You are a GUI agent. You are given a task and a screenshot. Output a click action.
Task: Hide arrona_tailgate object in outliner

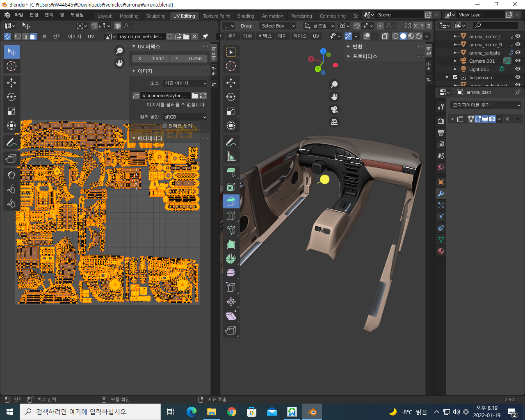click(x=518, y=53)
